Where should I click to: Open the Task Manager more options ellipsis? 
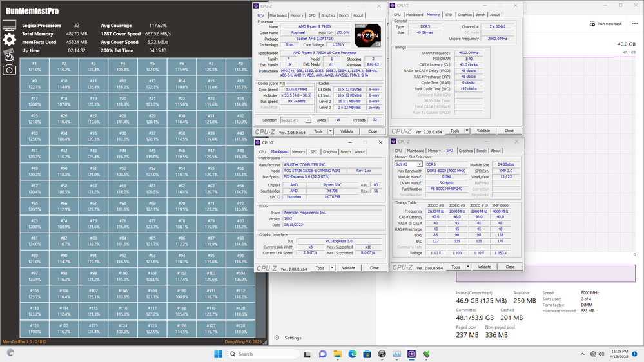634,24
